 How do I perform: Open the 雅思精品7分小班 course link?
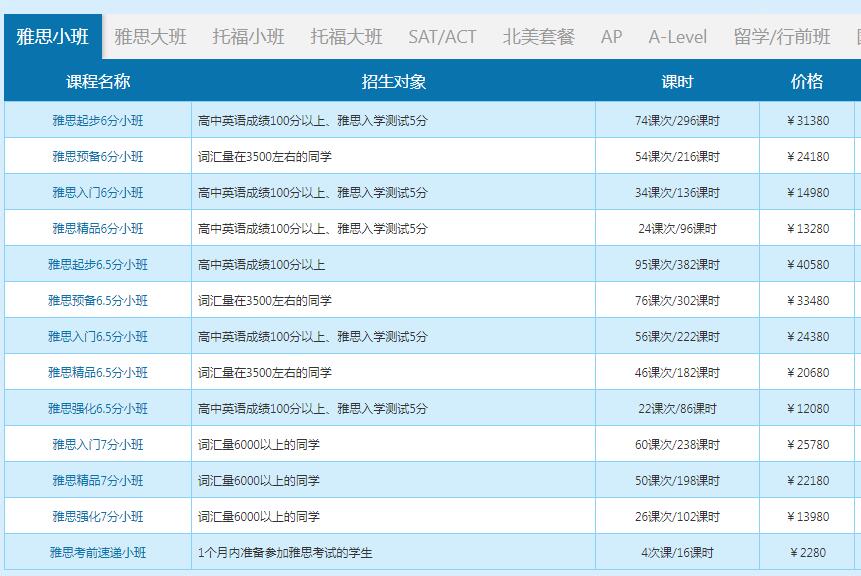98,480
